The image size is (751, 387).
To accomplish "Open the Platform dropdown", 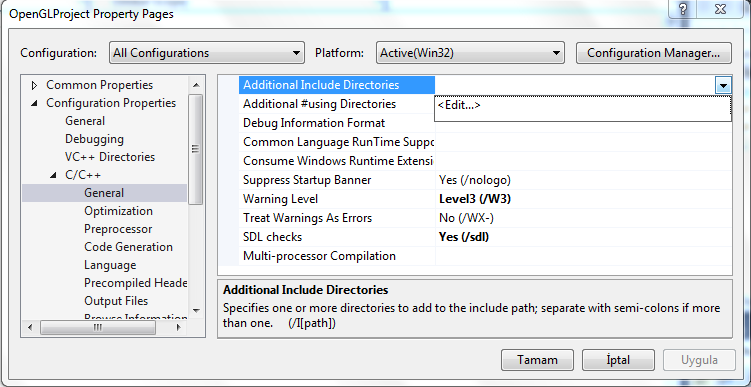I will click(x=470, y=53).
